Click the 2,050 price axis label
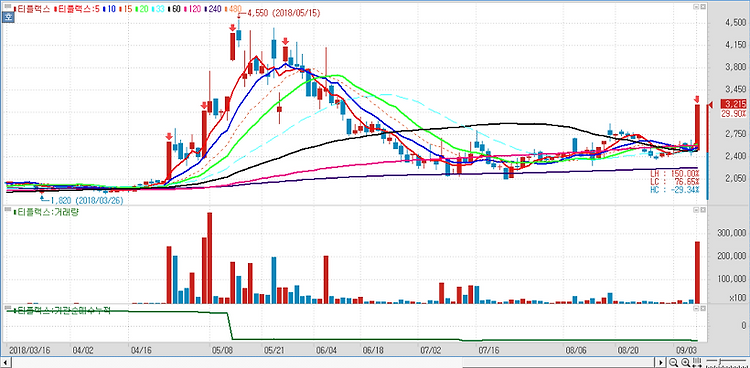This screenshot has height=368, width=750. (x=736, y=178)
